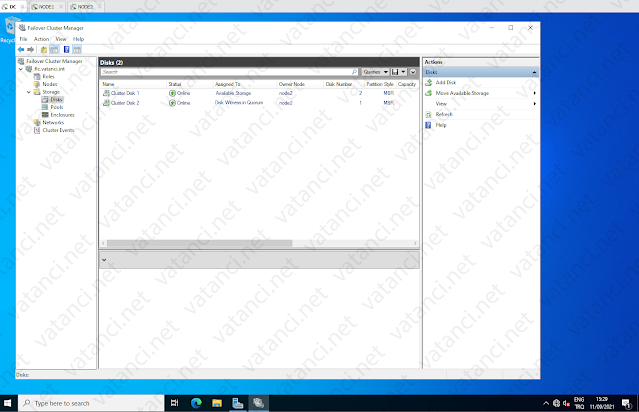Screen dimensions: 639x412
Task: Click the Move Available Storage icon
Action: [x=429, y=93]
